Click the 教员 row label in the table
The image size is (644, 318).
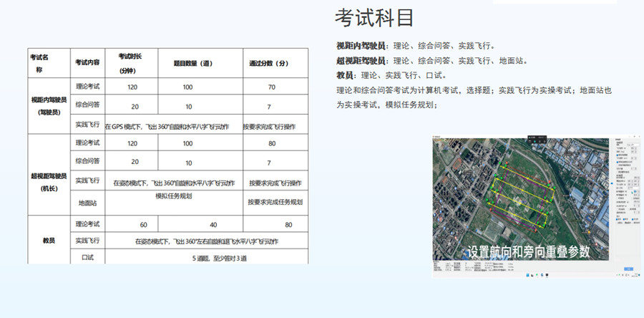pyautogui.click(x=49, y=240)
